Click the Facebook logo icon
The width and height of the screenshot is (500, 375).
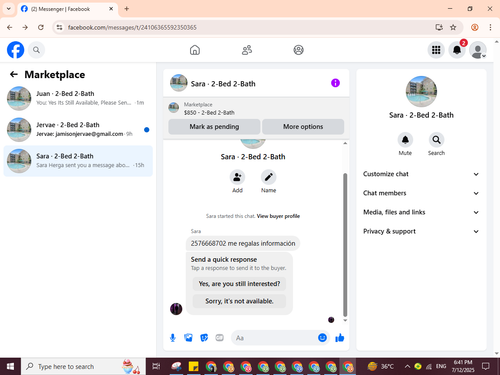coord(15,50)
